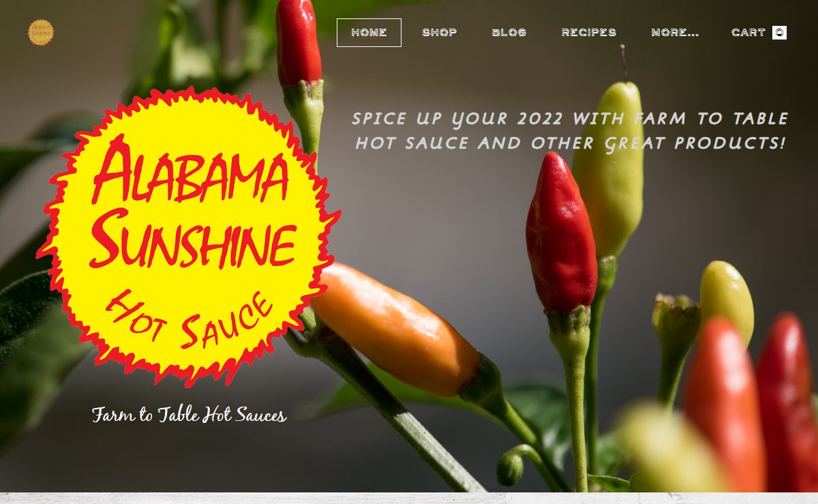Open the cart item count badge
This screenshot has width=818, height=504.
pos(779,33)
